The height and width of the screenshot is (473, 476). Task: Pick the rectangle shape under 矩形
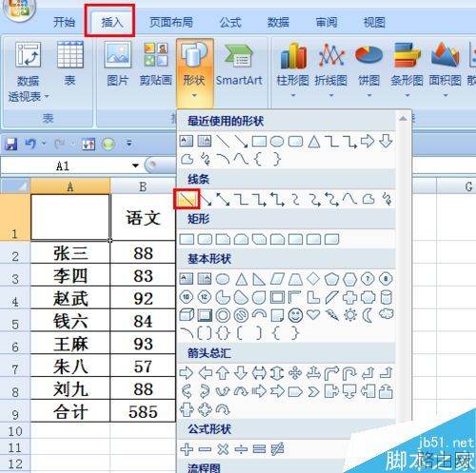(187, 239)
